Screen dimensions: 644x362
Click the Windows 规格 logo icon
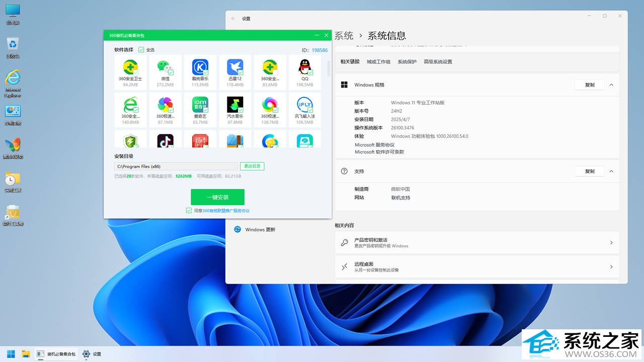point(344,85)
